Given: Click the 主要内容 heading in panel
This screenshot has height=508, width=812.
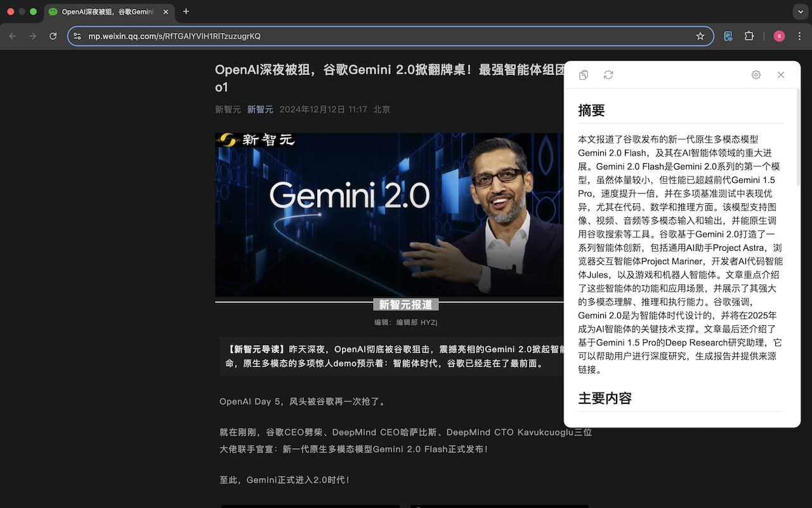Looking at the screenshot, I should tap(605, 398).
